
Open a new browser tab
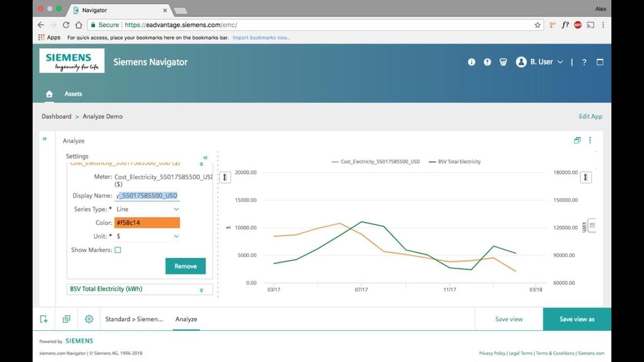click(x=180, y=11)
